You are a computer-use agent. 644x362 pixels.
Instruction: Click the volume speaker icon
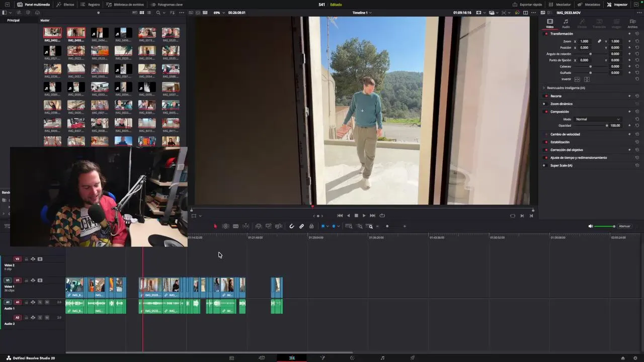click(591, 226)
